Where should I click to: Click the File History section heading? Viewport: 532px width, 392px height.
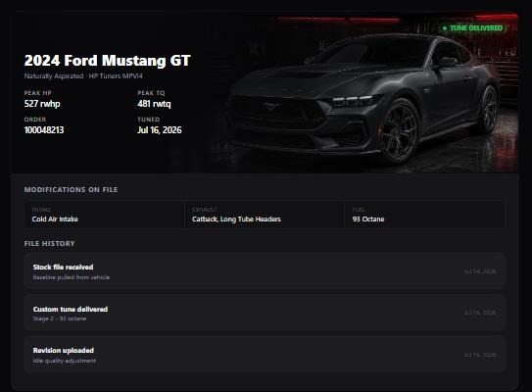point(50,243)
